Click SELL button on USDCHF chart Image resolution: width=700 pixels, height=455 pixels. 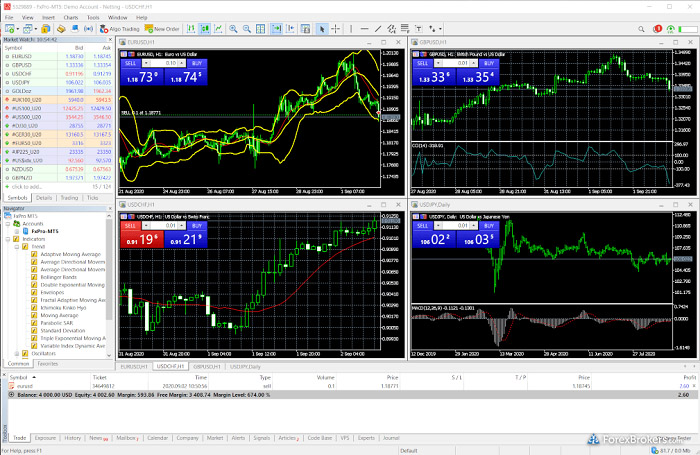(x=130, y=225)
